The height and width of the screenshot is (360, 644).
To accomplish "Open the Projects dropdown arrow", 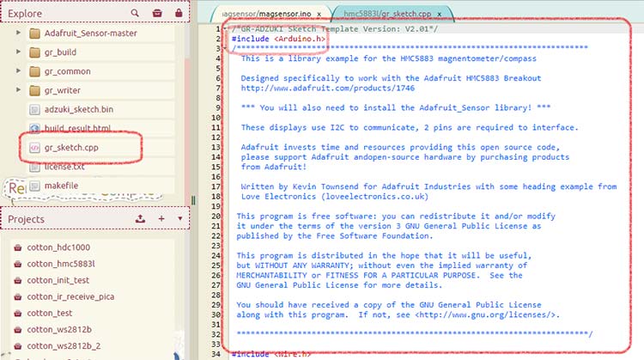I will click(x=180, y=218).
